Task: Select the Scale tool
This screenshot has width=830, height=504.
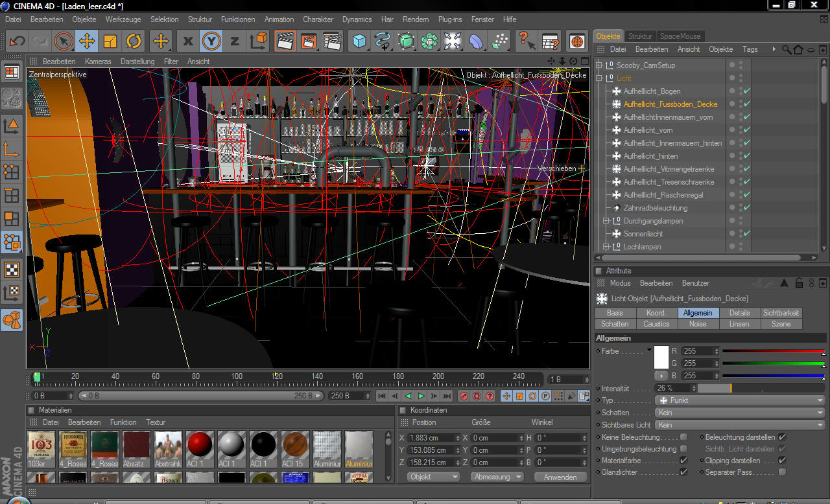Action: click(x=110, y=41)
